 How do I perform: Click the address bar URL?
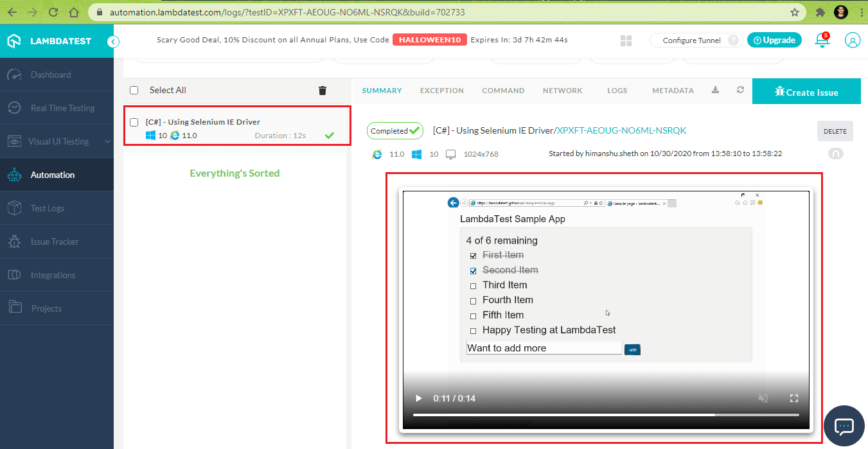[287, 12]
